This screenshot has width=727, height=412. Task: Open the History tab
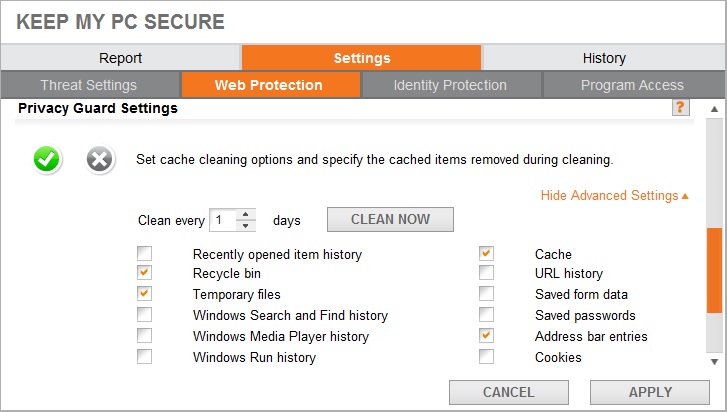[604, 58]
